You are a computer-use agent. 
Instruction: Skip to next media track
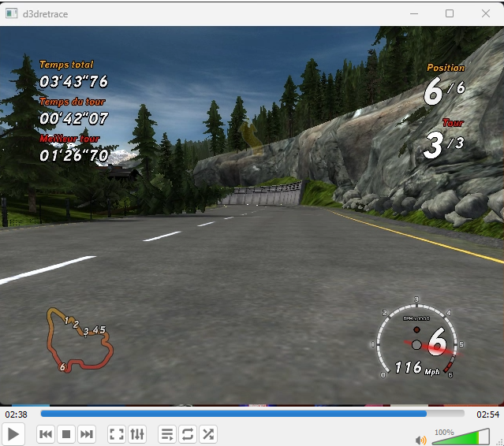(x=87, y=434)
